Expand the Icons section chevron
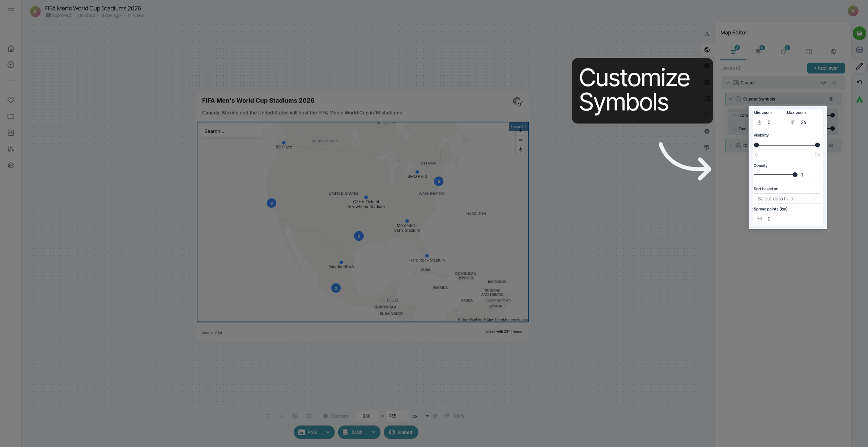Screen dimensions: 868x447 (735, 115)
